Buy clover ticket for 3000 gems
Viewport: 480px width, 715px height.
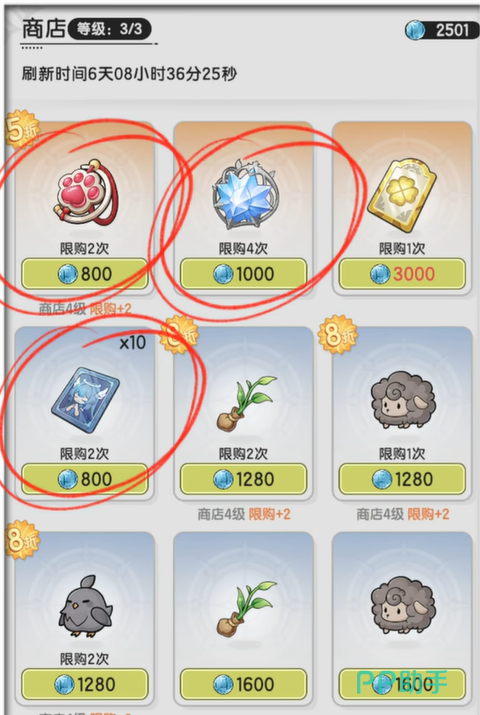(x=402, y=274)
